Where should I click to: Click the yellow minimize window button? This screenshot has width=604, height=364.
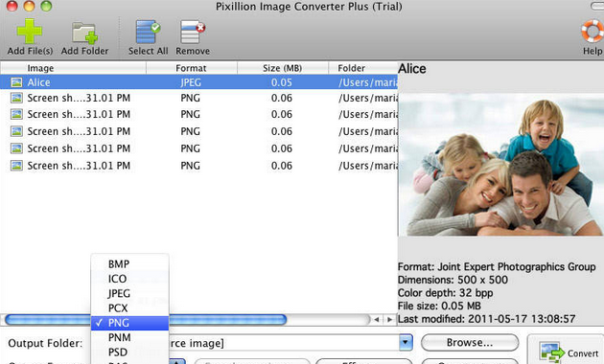pyautogui.click(x=29, y=6)
